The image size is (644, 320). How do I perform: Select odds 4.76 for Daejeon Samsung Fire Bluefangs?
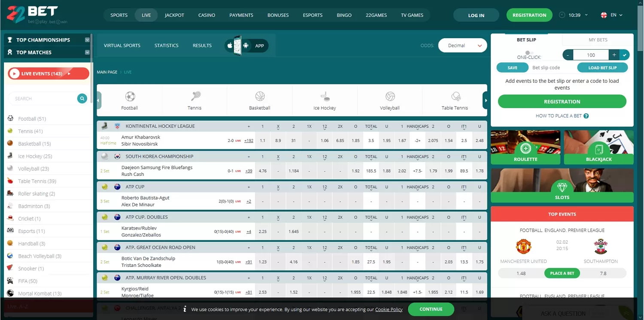(x=263, y=171)
